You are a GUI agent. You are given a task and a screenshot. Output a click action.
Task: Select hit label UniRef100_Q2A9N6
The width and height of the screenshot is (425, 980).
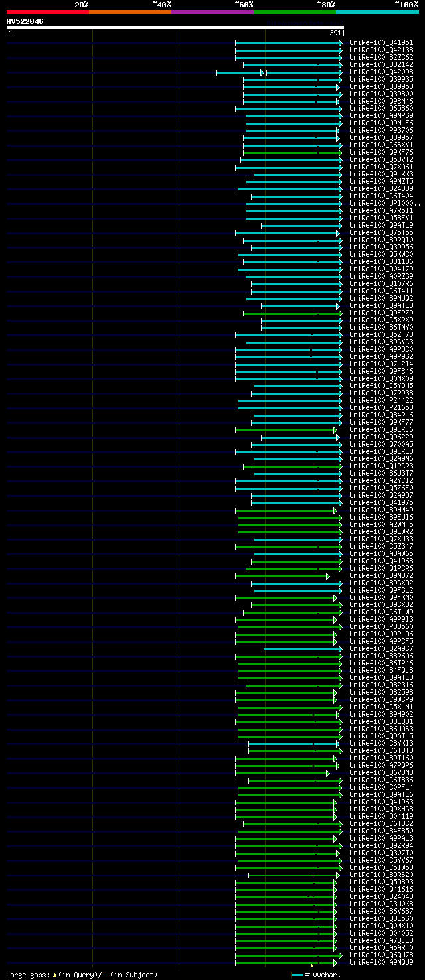(381, 458)
